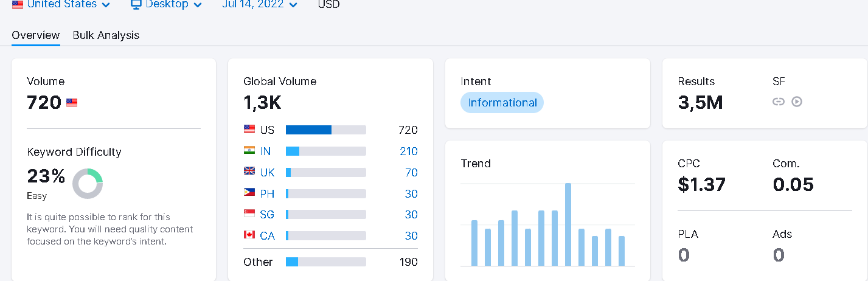Click the Keyword Difficulty donut chart
Screen dimensions: 868x281
88,184
